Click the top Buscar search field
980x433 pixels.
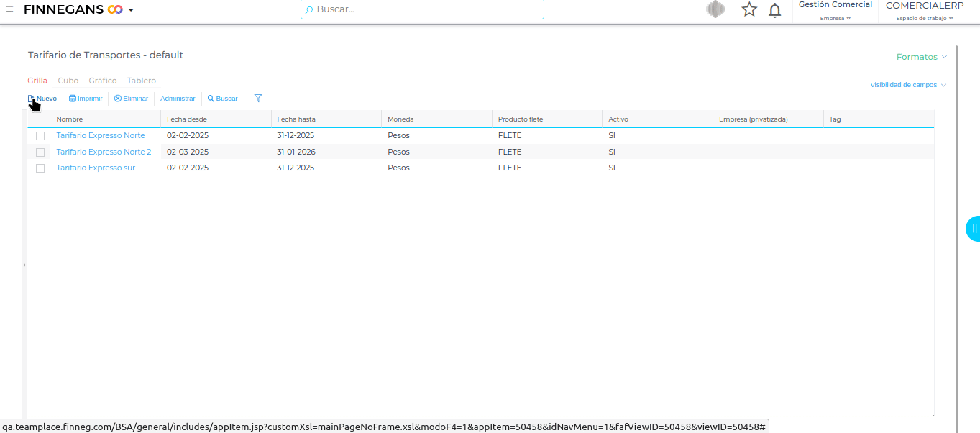click(x=424, y=9)
